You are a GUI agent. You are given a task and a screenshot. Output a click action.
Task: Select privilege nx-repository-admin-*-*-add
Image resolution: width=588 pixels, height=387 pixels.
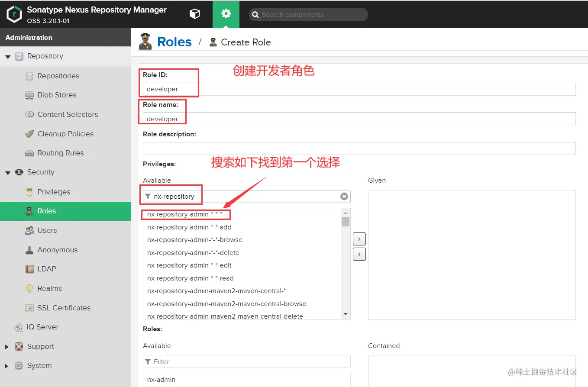coord(242,227)
